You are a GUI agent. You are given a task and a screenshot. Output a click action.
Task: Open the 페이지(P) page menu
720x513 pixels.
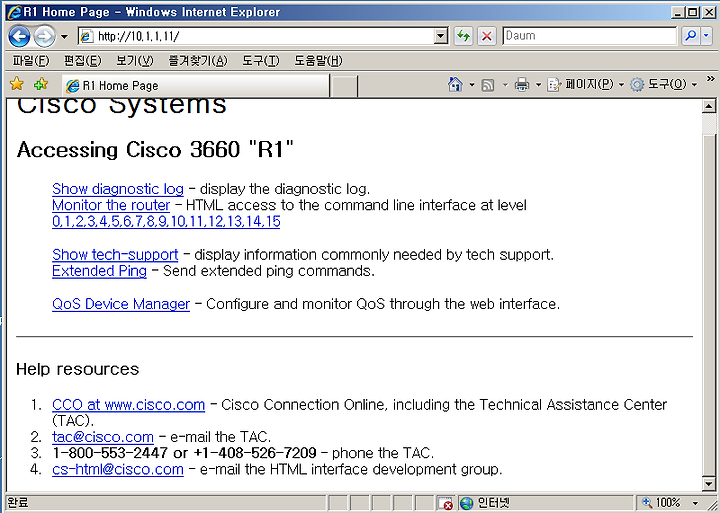[585, 85]
